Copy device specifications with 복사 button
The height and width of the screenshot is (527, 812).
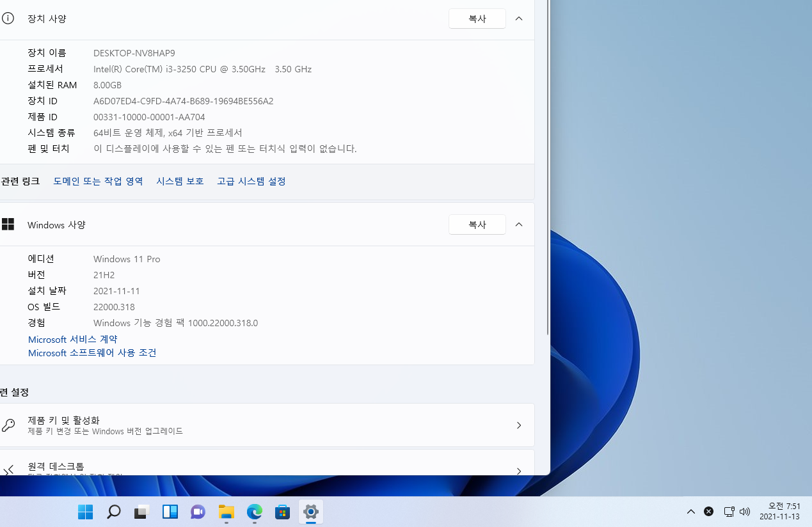click(477, 19)
